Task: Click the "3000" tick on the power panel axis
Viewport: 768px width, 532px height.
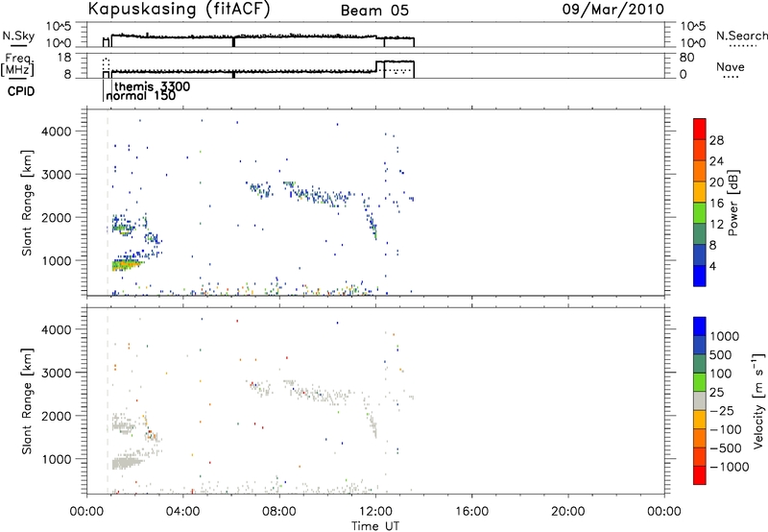Action: tap(56, 174)
